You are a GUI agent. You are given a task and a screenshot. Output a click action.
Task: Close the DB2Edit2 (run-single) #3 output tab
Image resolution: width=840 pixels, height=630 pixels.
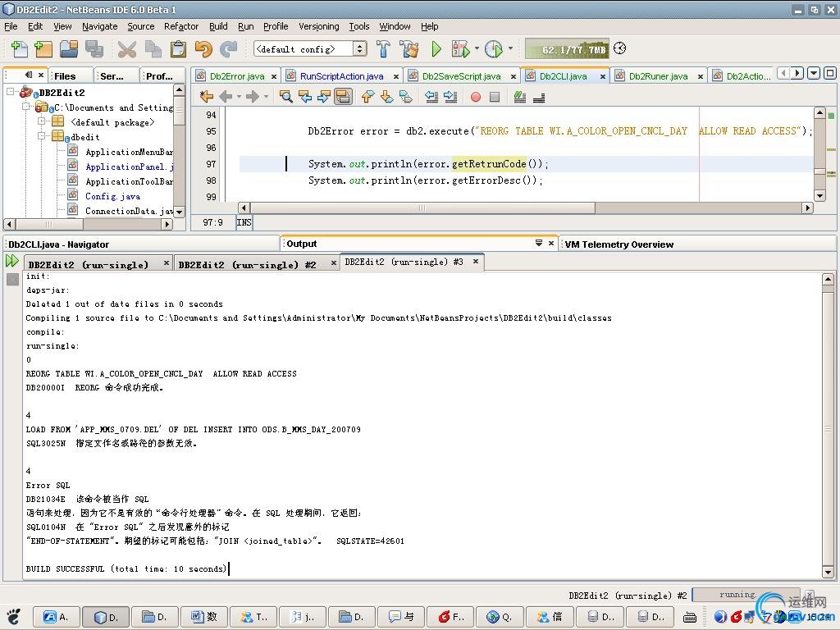point(475,262)
